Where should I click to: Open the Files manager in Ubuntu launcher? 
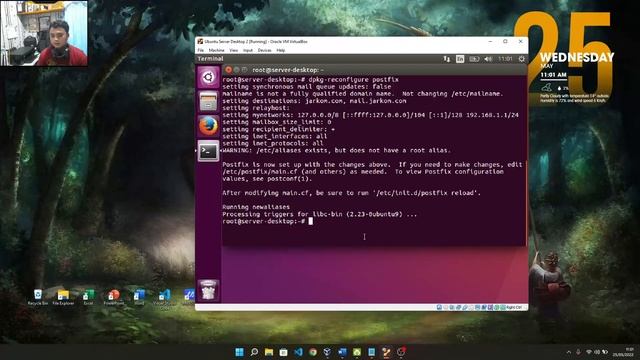[x=208, y=101]
